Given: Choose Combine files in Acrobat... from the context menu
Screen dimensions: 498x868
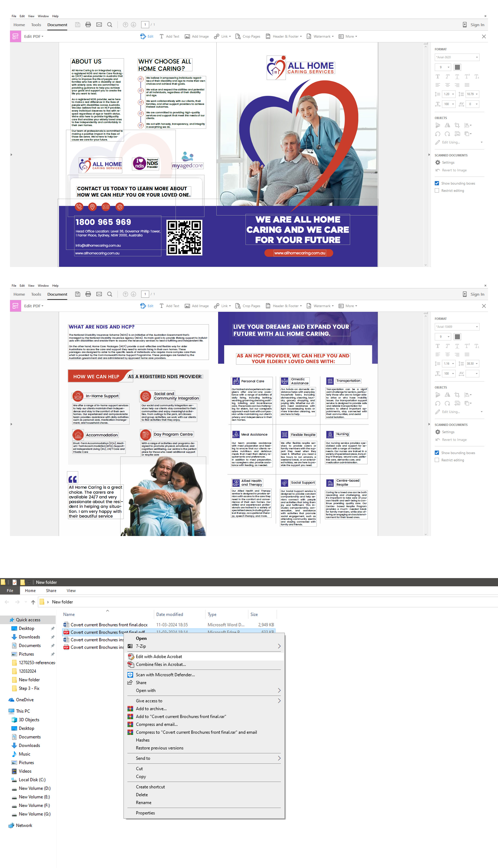Looking at the screenshot, I should 161,665.
